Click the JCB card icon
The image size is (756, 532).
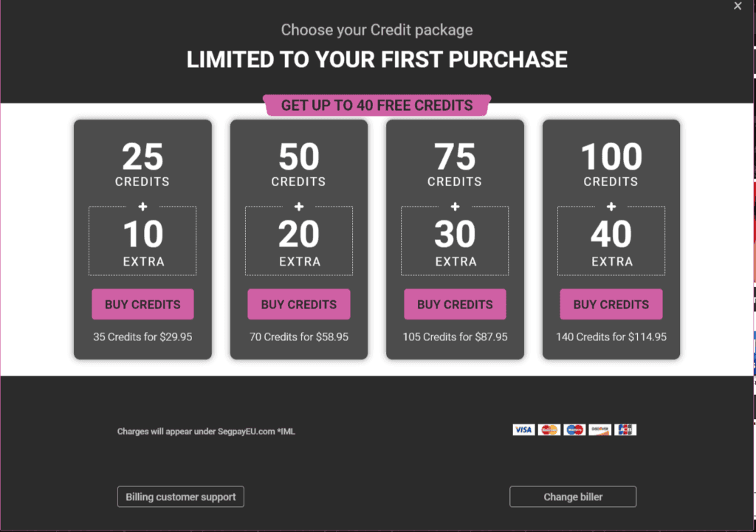(x=625, y=430)
